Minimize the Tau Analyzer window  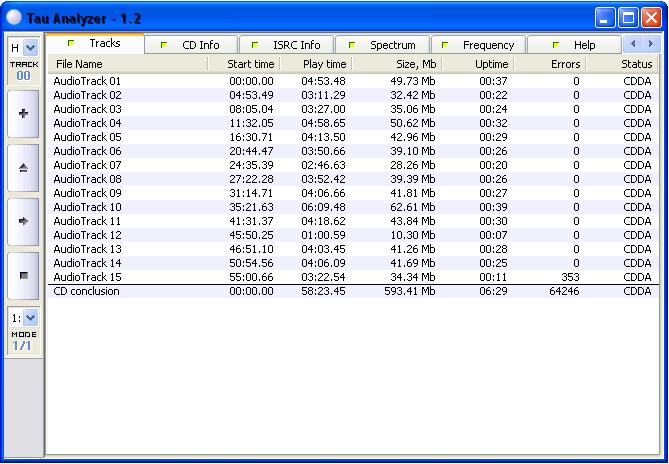tap(605, 18)
